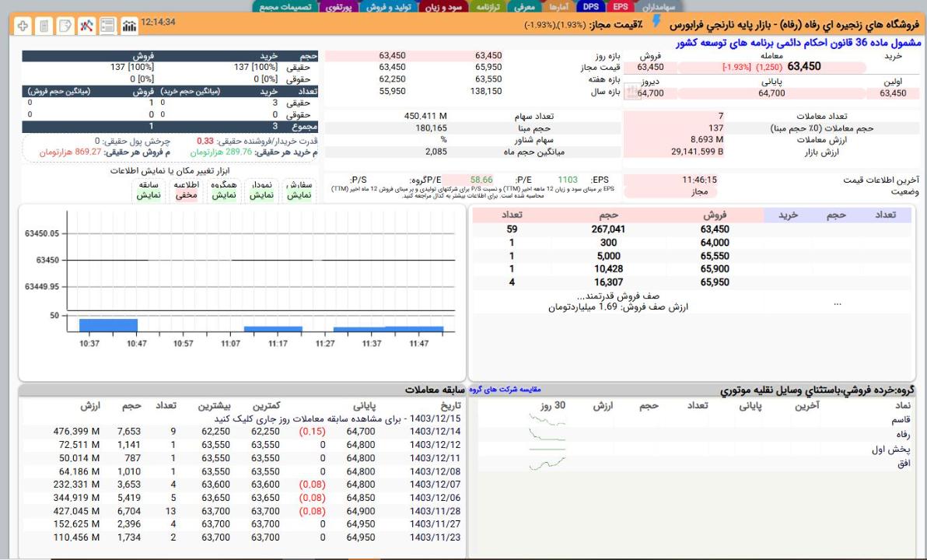Screen dimensions: 927x560
Task: Toggle the سفارش display switch
Action: 300,191
